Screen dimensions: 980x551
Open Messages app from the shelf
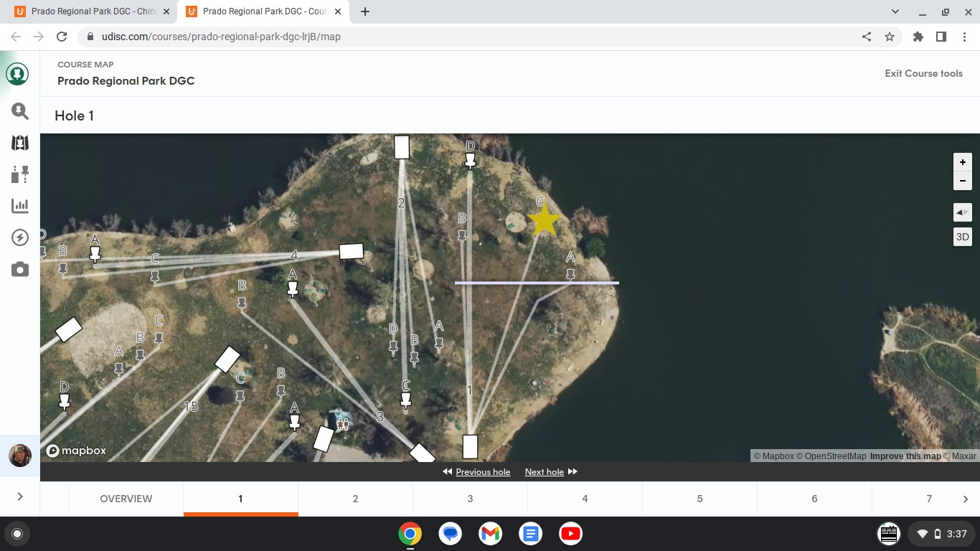tap(451, 534)
